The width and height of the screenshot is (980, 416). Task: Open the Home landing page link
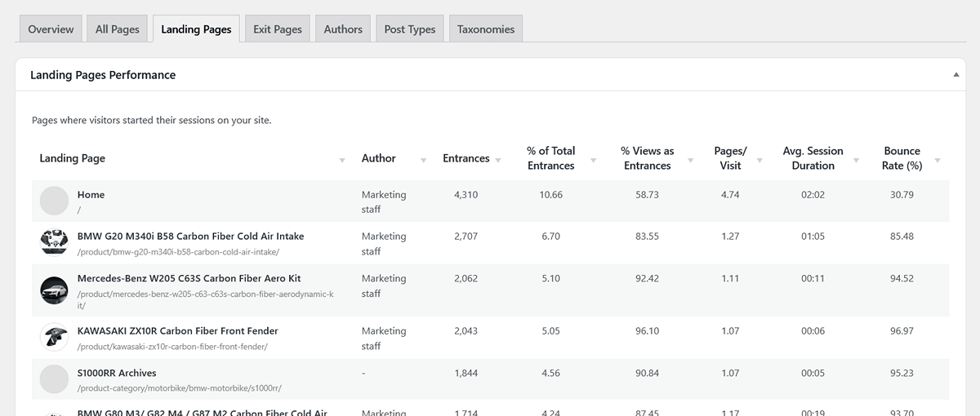click(91, 195)
